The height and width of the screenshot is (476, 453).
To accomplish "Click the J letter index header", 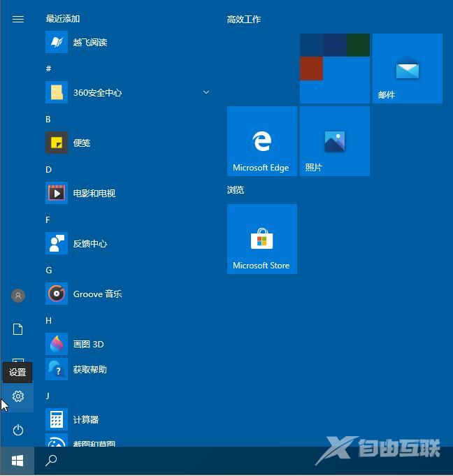I will pos(48,396).
